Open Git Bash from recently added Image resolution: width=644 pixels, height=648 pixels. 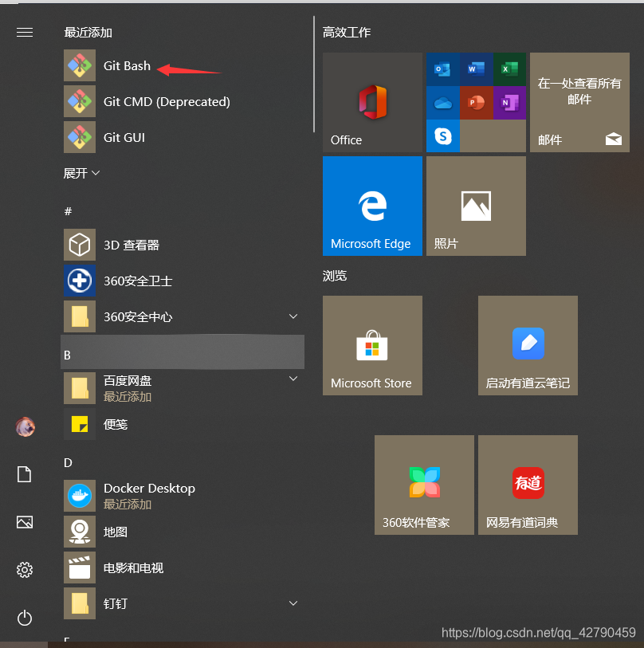184,65
